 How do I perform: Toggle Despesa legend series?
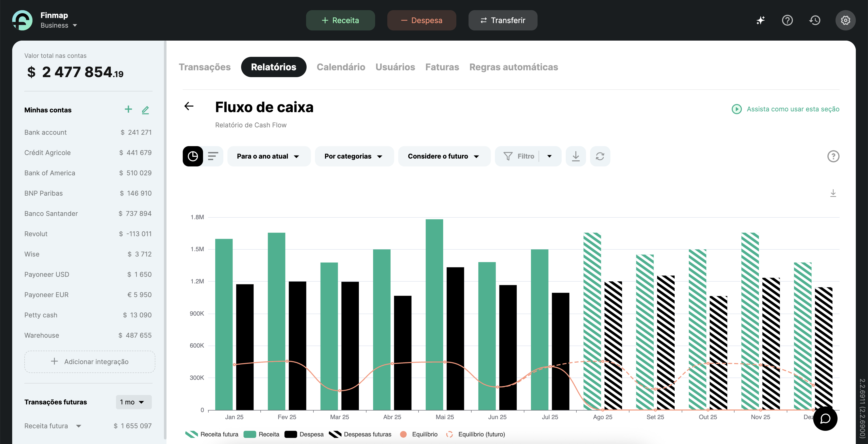[304, 434]
